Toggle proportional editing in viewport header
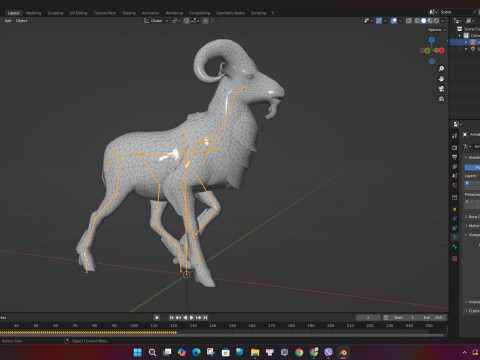 click(206, 21)
